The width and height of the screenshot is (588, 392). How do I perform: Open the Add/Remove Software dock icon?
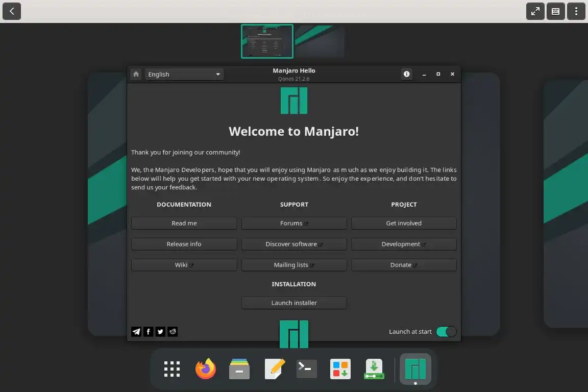click(x=340, y=369)
